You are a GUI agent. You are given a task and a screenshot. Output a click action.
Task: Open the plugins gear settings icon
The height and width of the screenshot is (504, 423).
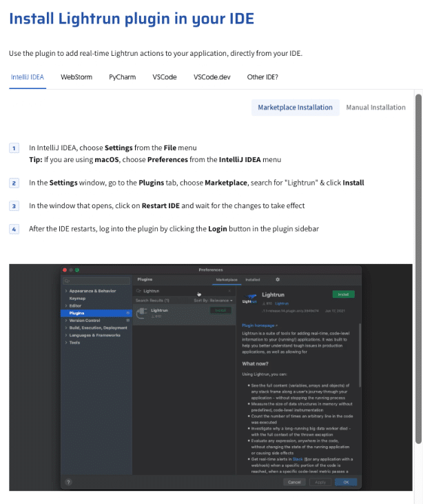tap(278, 279)
